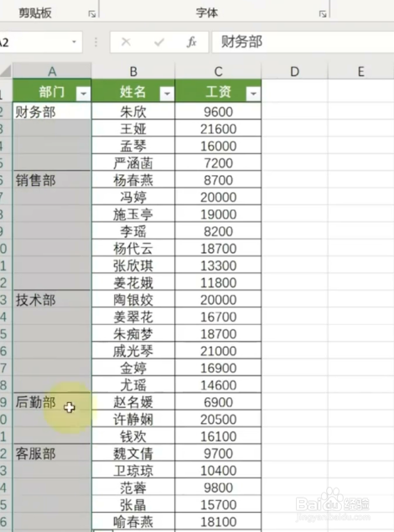Select the name cell 金婷
The height and width of the screenshot is (532, 394).
pos(133,367)
